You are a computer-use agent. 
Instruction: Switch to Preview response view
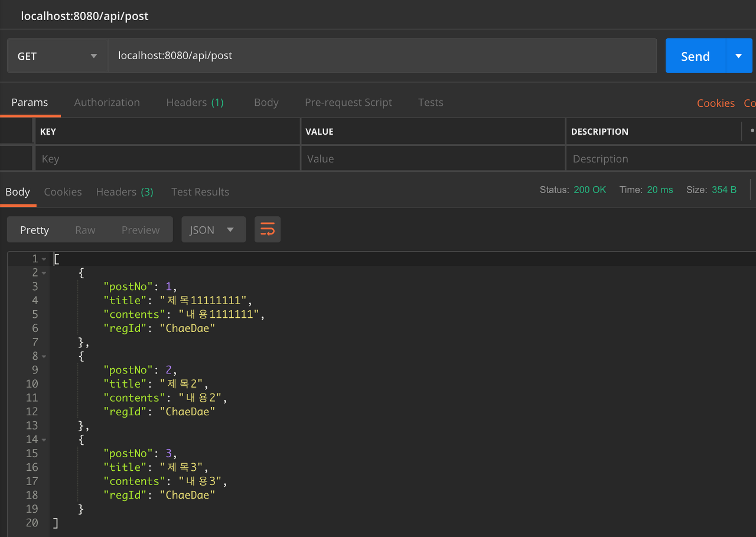coord(141,229)
